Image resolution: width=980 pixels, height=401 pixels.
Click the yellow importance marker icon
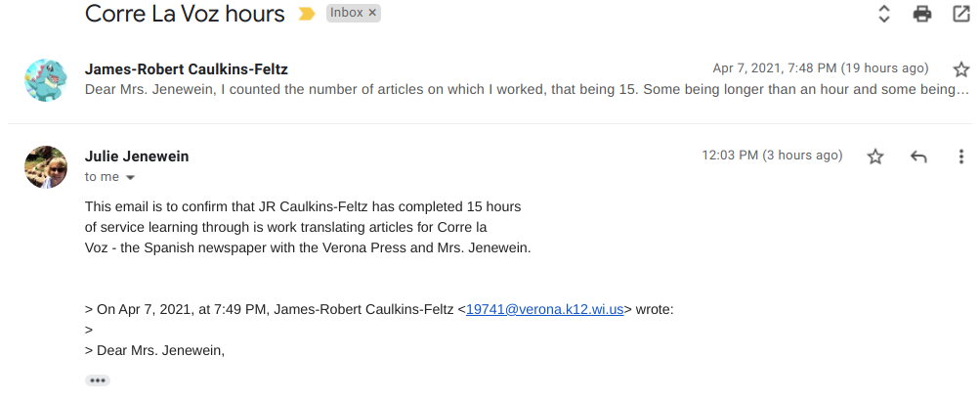[x=307, y=14]
